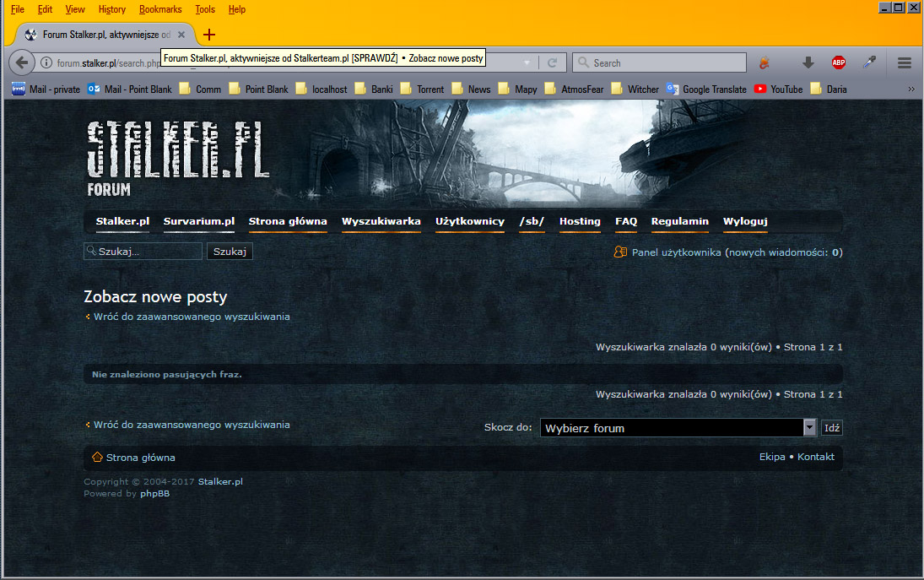Viewport: 924px width, 580px height.
Task: Open the Firefox hamburger menu
Action: point(905,62)
